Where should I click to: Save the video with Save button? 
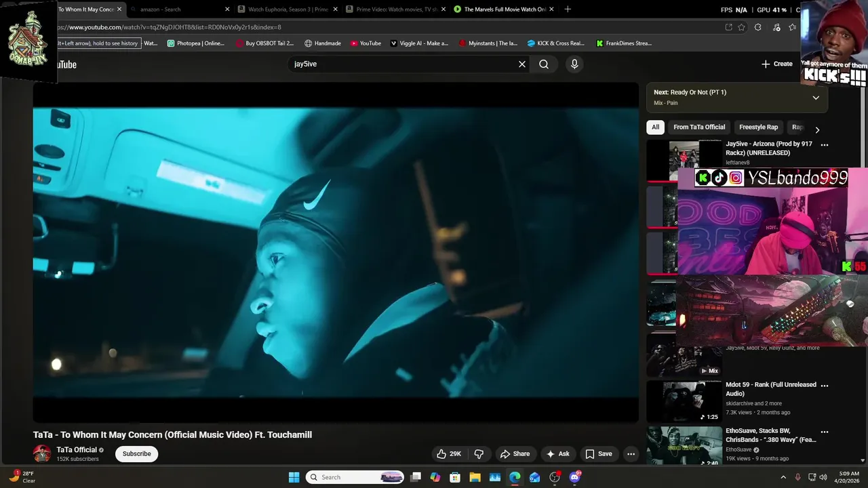tap(599, 453)
